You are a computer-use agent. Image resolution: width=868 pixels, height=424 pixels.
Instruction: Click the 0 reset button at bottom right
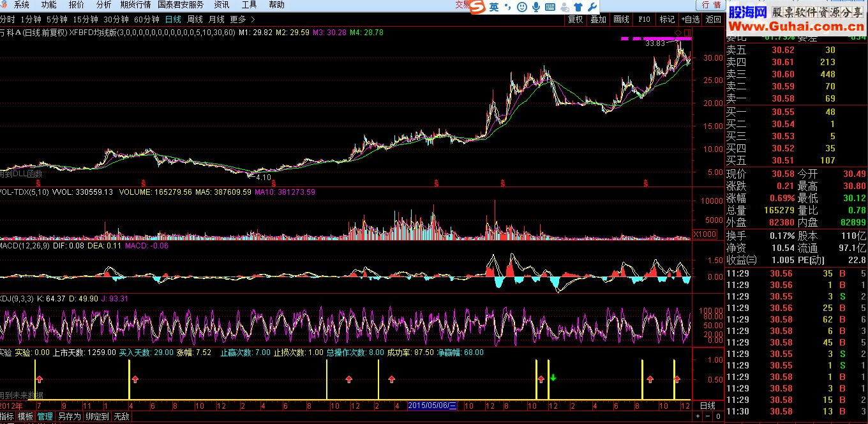pos(717,416)
